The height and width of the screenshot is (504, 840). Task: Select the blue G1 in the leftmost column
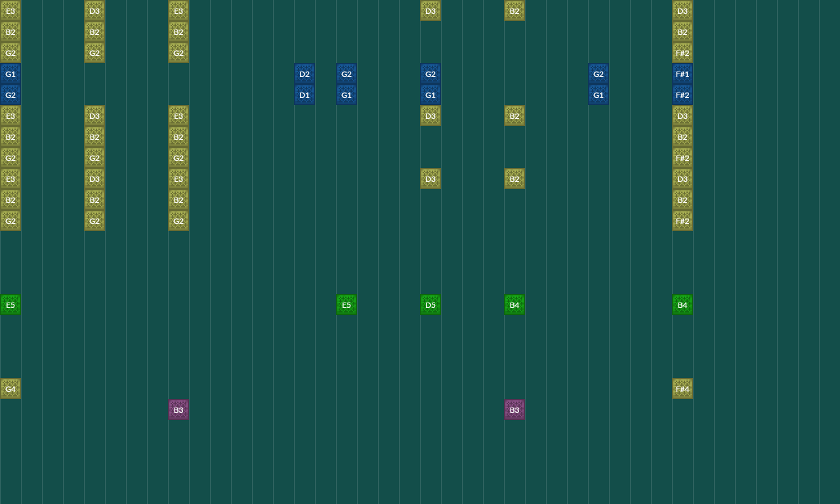(x=10, y=73)
